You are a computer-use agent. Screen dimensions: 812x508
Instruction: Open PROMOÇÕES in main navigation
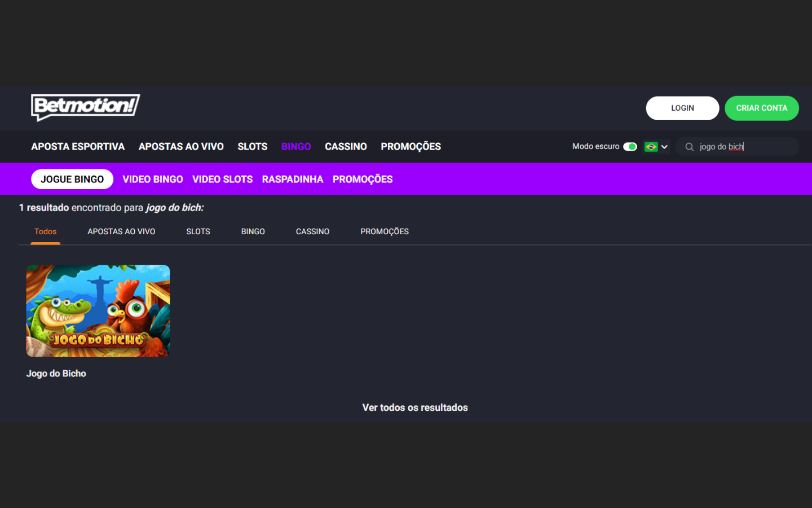coord(411,147)
